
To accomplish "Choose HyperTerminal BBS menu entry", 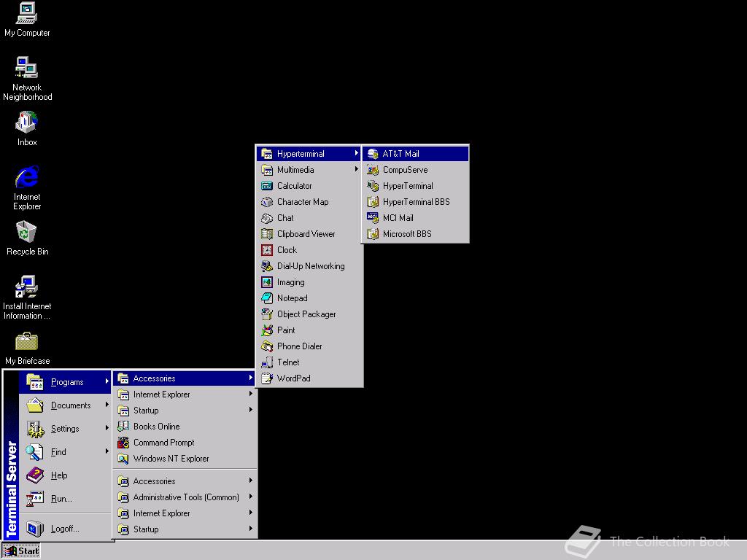I will pos(415,202).
